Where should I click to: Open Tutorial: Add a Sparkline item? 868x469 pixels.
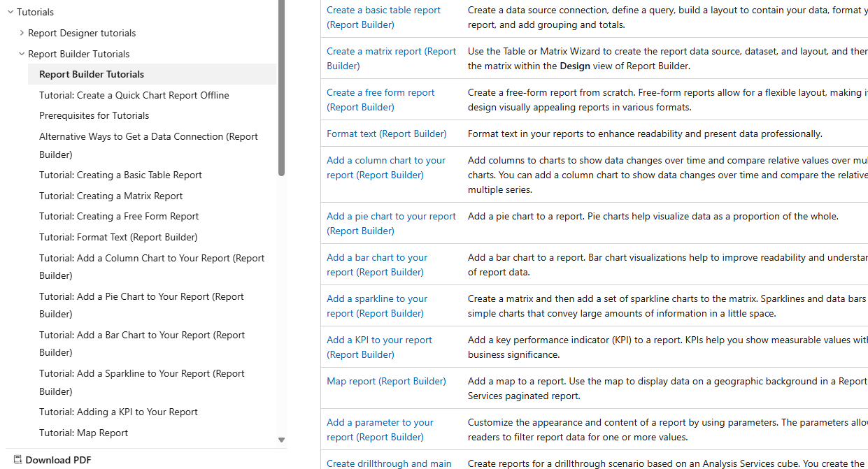pos(142,382)
